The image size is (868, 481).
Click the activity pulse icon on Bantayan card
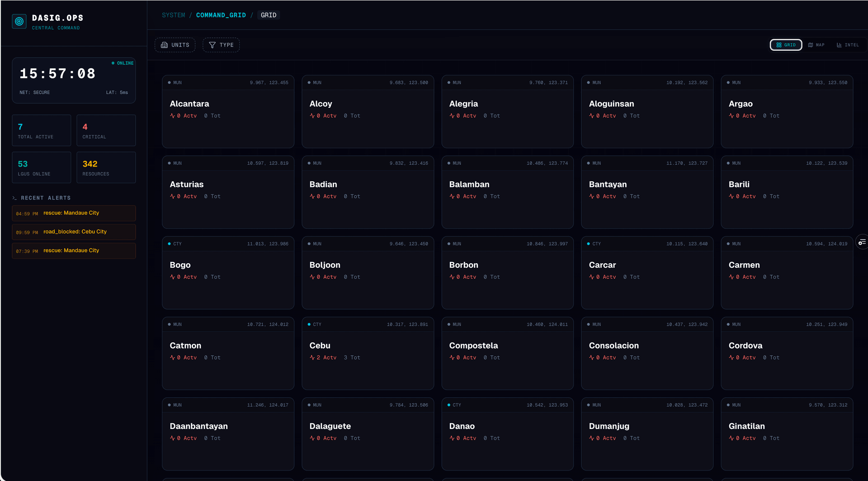pos(591,196)
